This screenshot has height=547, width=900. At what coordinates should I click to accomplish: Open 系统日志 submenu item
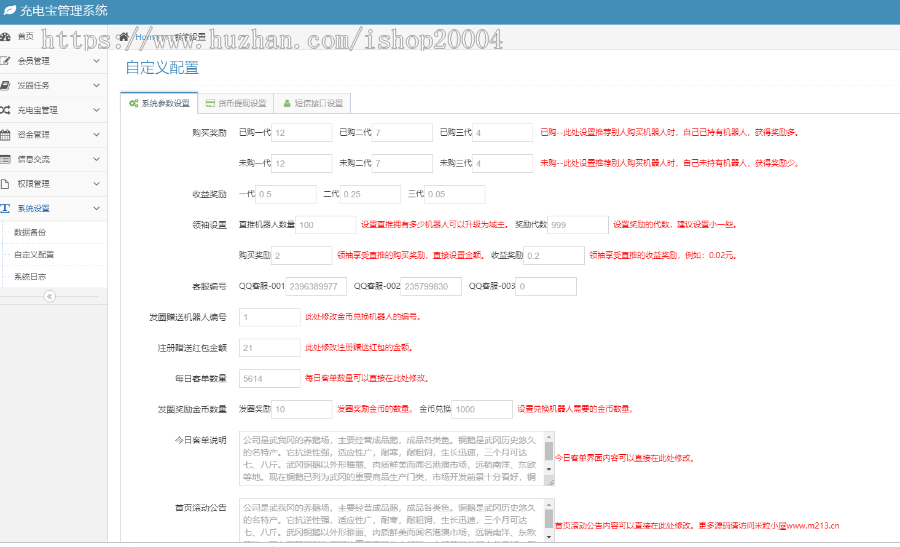click(x=30, y=277)
